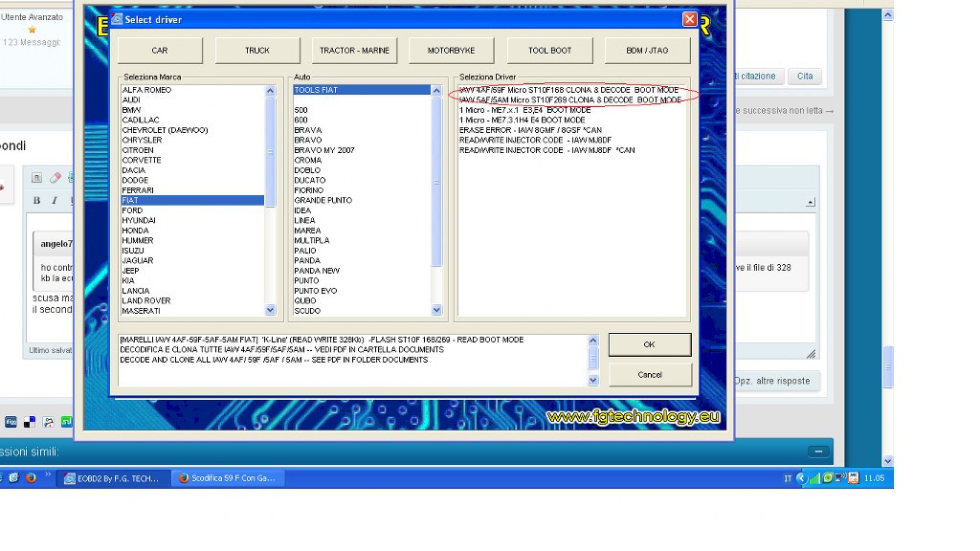The image size is (980, 551).
Task: Toggle bold in forum editor
Action: click(x=37, y=201)
